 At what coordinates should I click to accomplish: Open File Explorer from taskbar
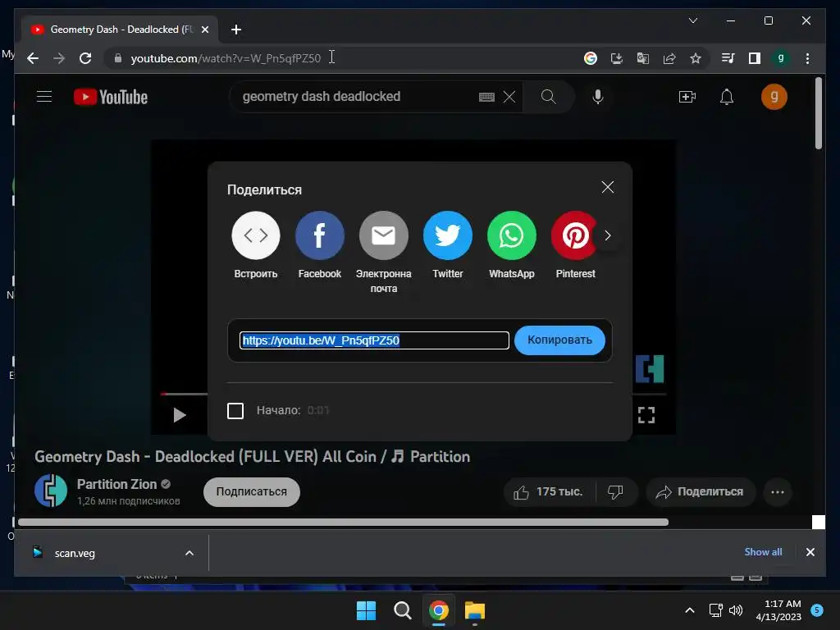(475, 610)
